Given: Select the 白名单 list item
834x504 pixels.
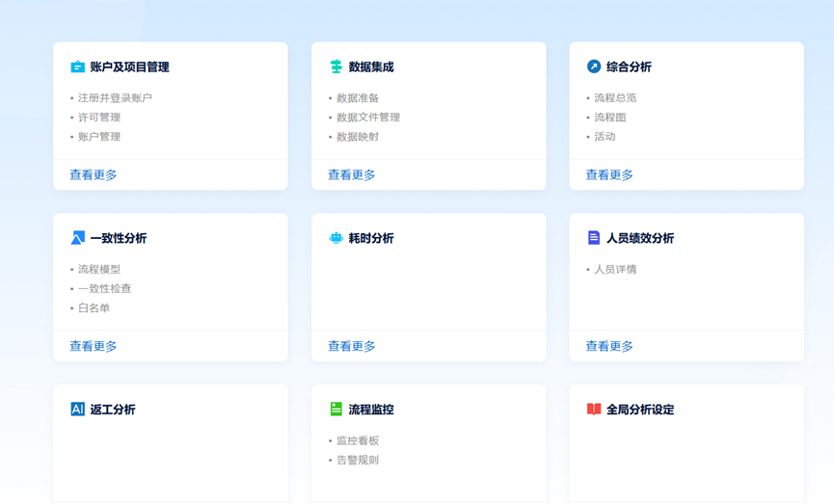Looking at the screenshot, I should pyautogui.click(x=94, y=308).
